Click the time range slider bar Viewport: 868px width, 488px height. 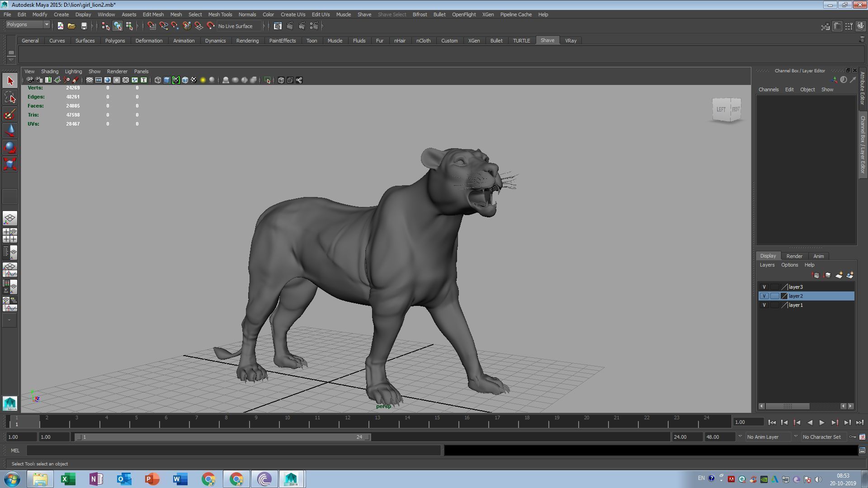click(x=223, y=437)
